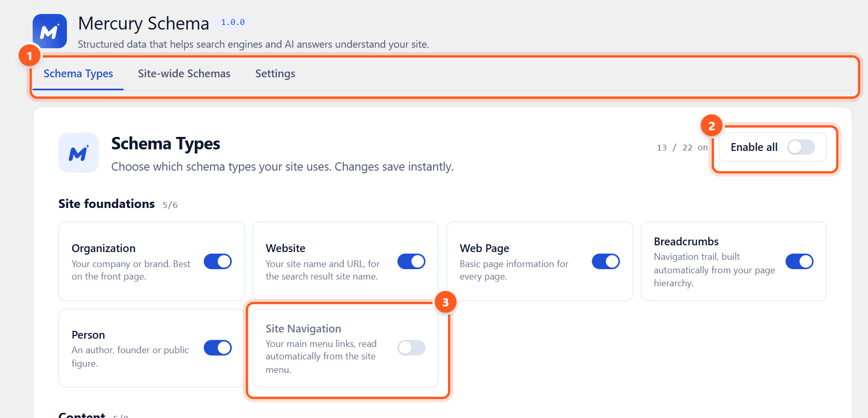Click the Schema Types section logo icon
868x418 pixels.
[78, 152]
